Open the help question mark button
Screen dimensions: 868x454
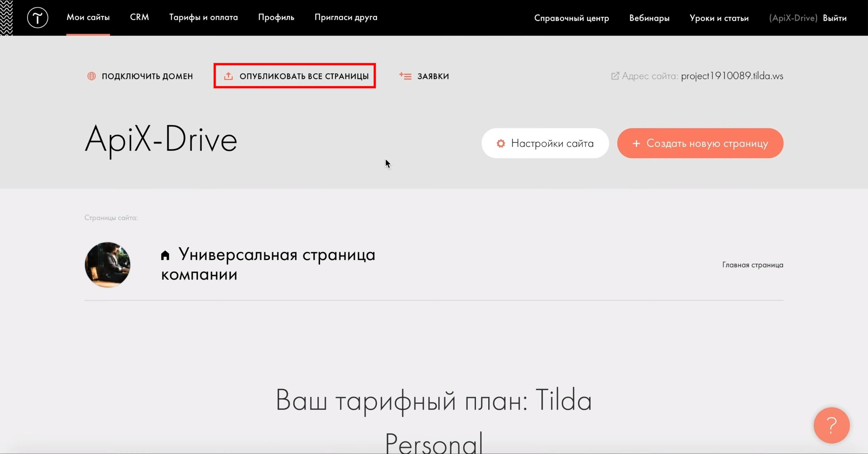tap(832, 425)
